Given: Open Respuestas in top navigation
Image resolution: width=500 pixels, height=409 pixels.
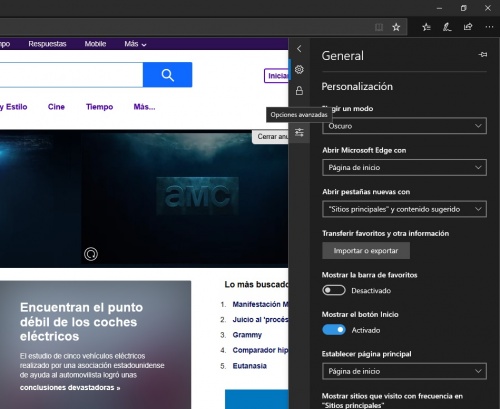Looking at the screenshot, I should coord(47,44).
